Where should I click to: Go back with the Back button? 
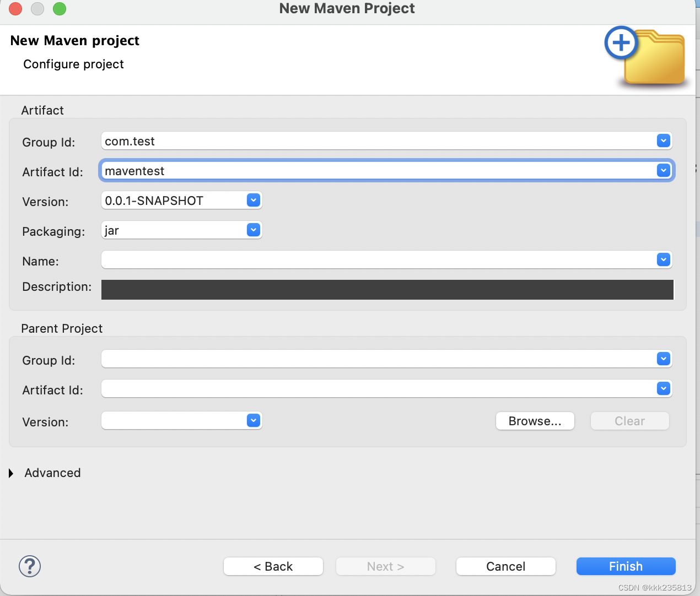tap(273, 566)
